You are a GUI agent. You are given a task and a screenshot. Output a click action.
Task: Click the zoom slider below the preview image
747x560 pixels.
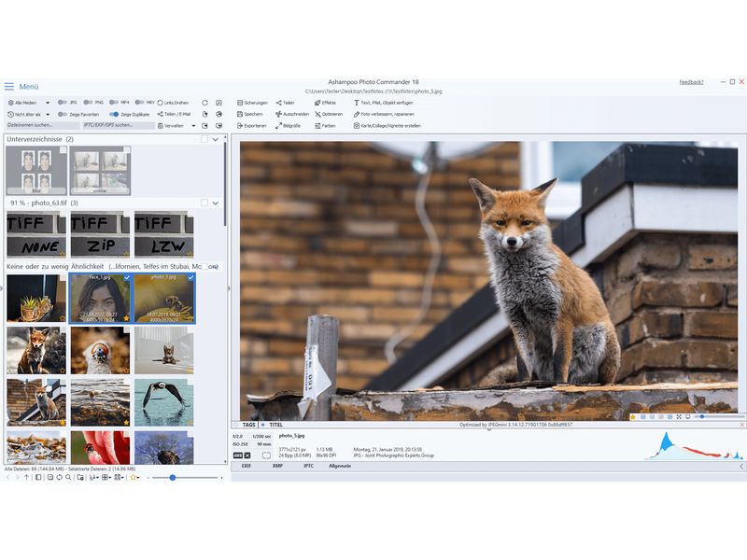click(x=717, y=416)
